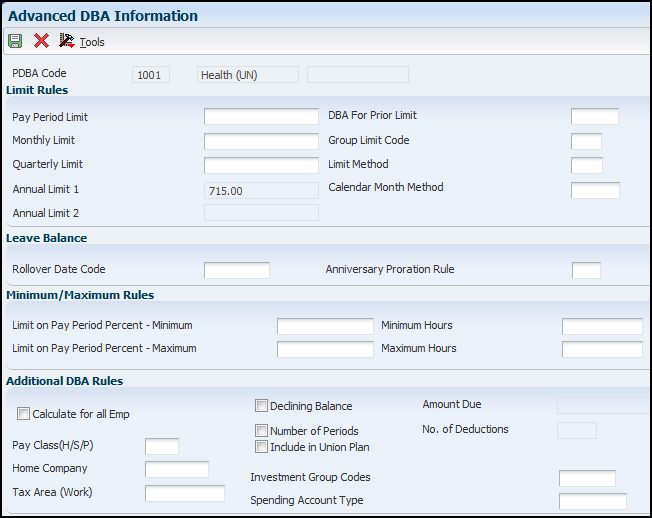Click the Rollover Date Code field
Screen dimensions: 652x518
coord(237,270)
